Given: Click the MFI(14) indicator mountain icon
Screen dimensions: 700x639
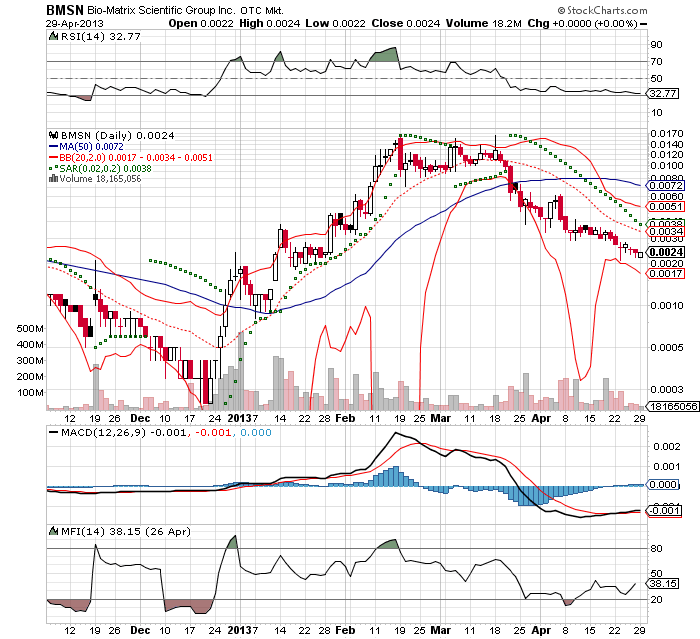Looking at the screenshot, I should [53, 531].
